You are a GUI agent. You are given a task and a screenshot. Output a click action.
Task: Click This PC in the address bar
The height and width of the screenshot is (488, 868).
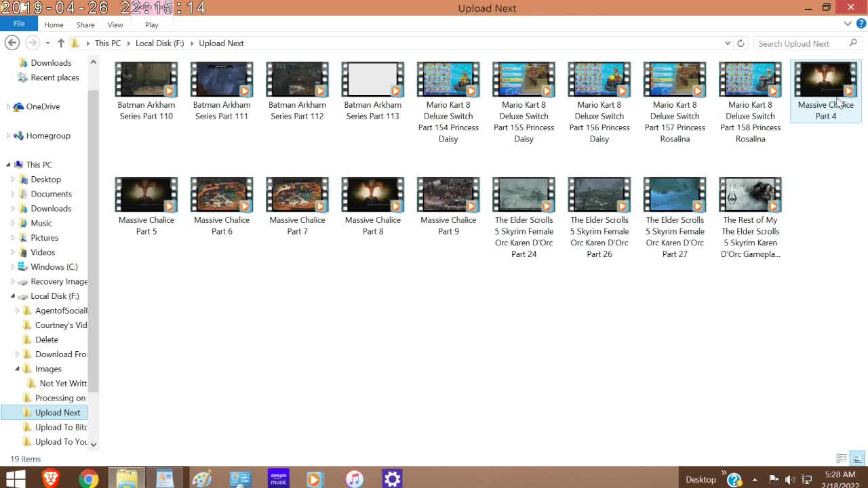(108, 43)
